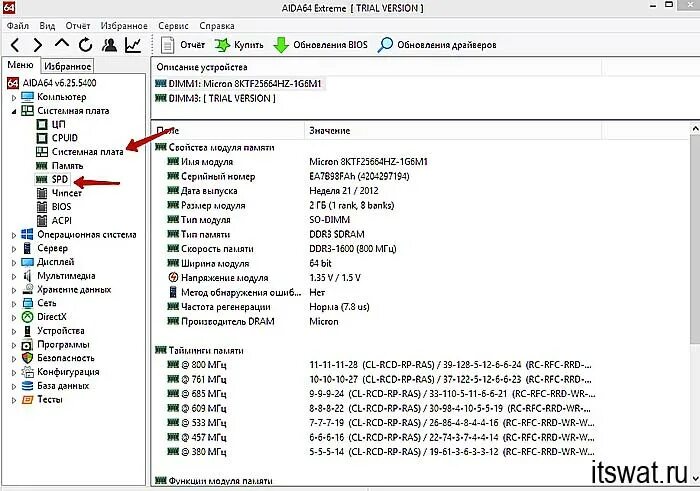Click the Отчёт report toolbar button
700x491 pixels.
tap(183, 45)
